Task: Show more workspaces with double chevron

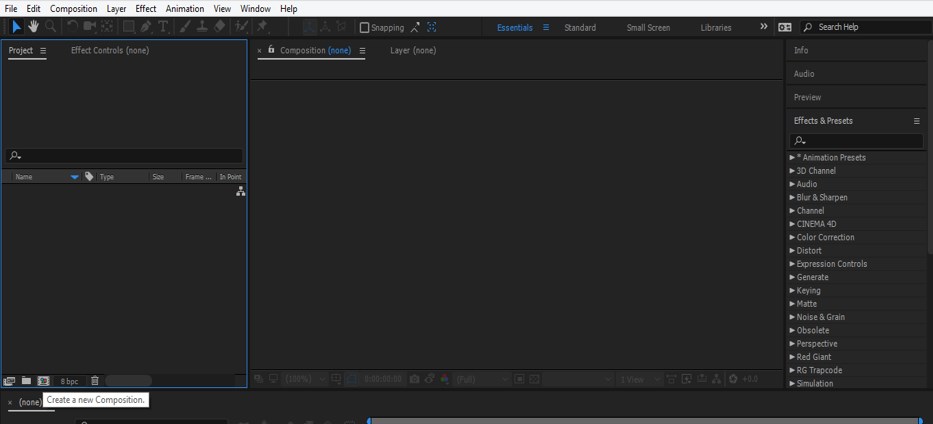Action: [x=763, y=27]
